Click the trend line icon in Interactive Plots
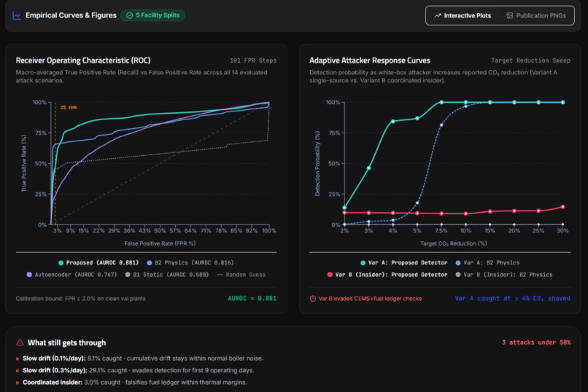The width and height of the screenshot is (588, 392). coord(438,16)
